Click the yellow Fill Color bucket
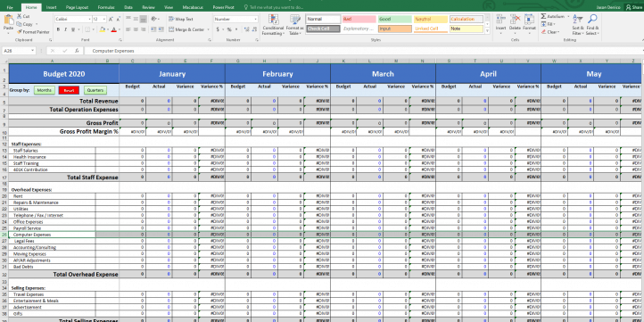Image resolution: width=644 pixels, height=322 pixels. (103, 29)
